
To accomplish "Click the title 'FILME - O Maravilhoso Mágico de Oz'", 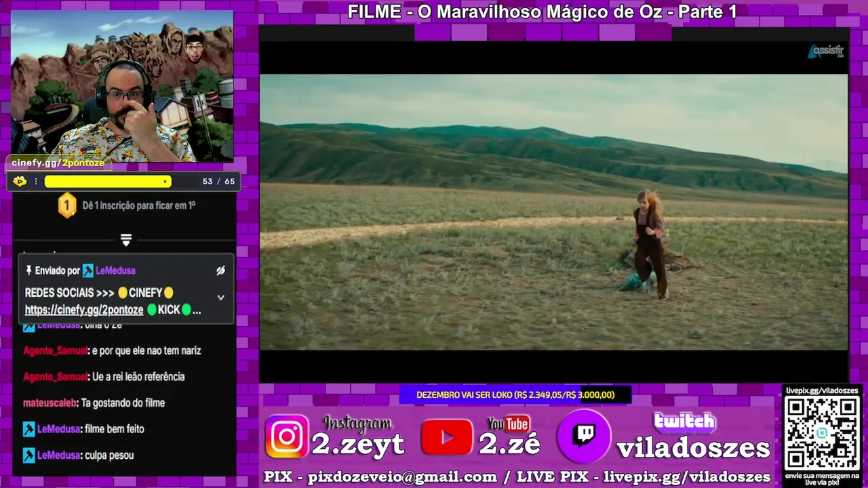I will [542, 12].
